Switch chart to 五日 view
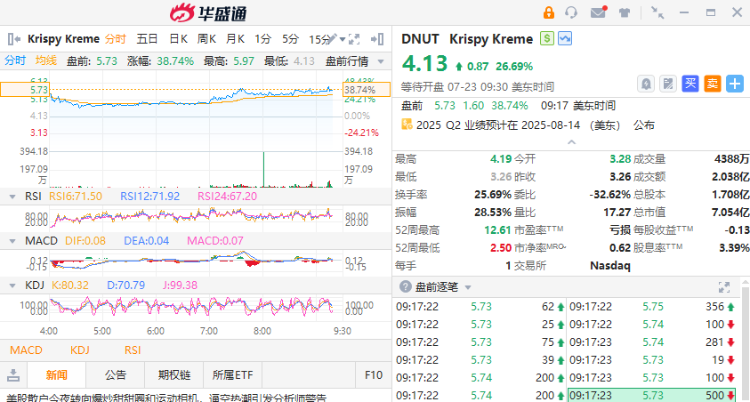The height and width of the screenshot is (402, 750). [147, 39]
